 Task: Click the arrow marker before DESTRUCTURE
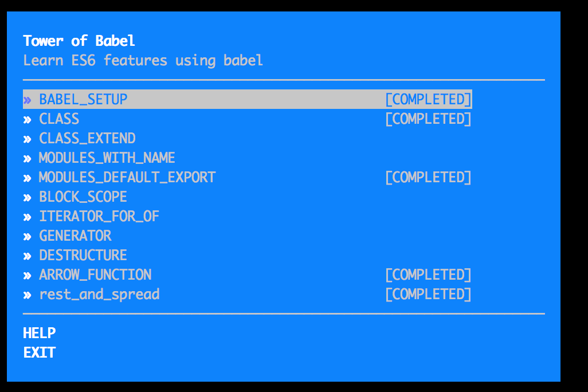point(27,256)
